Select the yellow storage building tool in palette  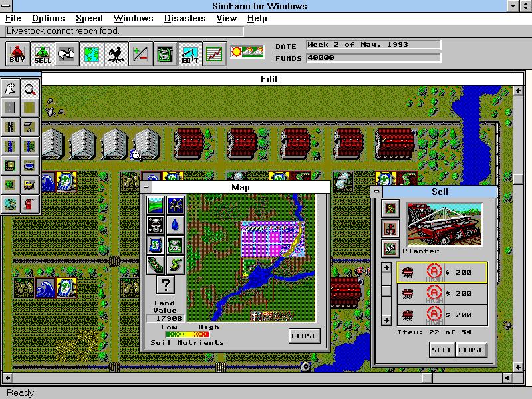[11, 166]
